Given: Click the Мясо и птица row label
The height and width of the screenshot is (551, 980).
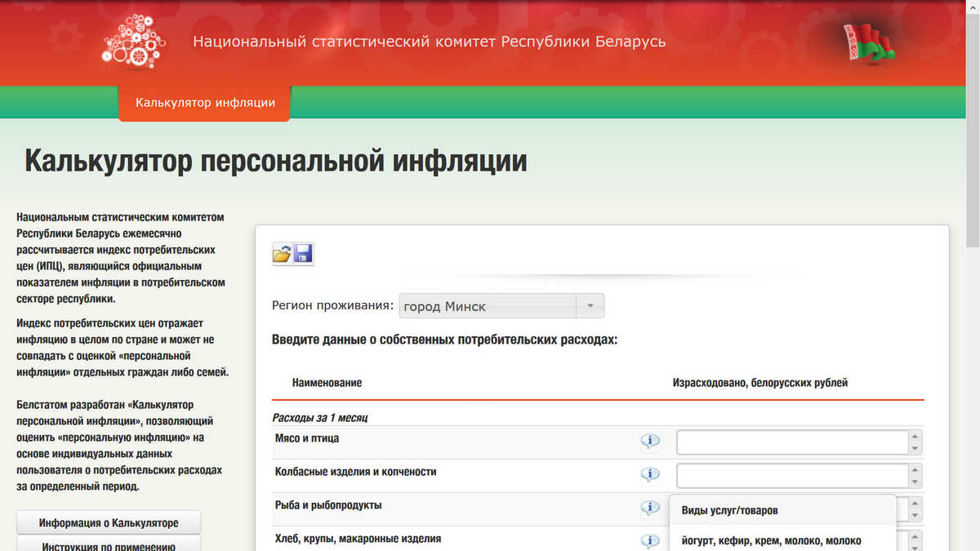Looking at the screenshot, I should pyautogui.click(x=307, y=438).
